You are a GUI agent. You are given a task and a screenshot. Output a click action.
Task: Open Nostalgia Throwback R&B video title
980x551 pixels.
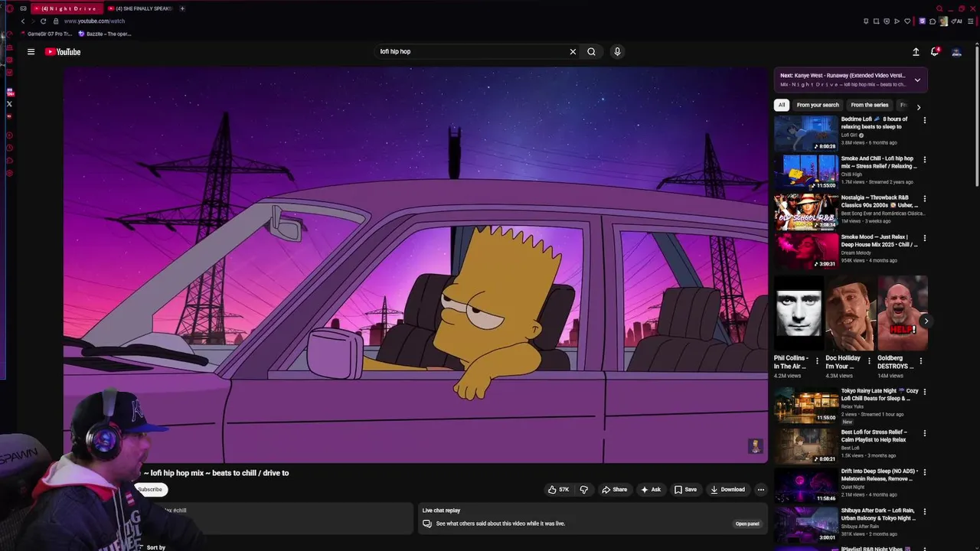(x=880, y=201)
